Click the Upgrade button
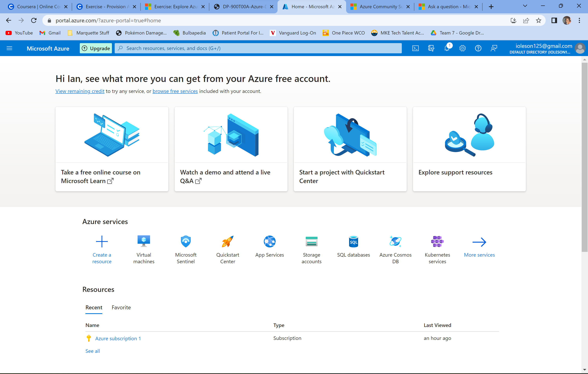 96,48
